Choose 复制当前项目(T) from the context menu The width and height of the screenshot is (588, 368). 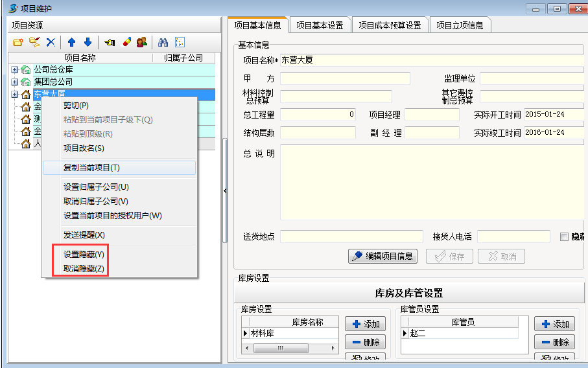(x=91, y=168)
